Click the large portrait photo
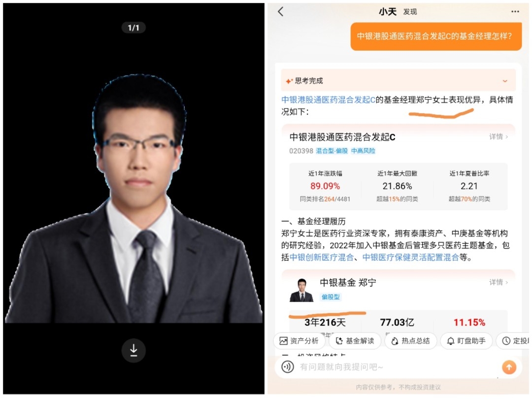This screenshot has width=532, height=399. point(133,199)
